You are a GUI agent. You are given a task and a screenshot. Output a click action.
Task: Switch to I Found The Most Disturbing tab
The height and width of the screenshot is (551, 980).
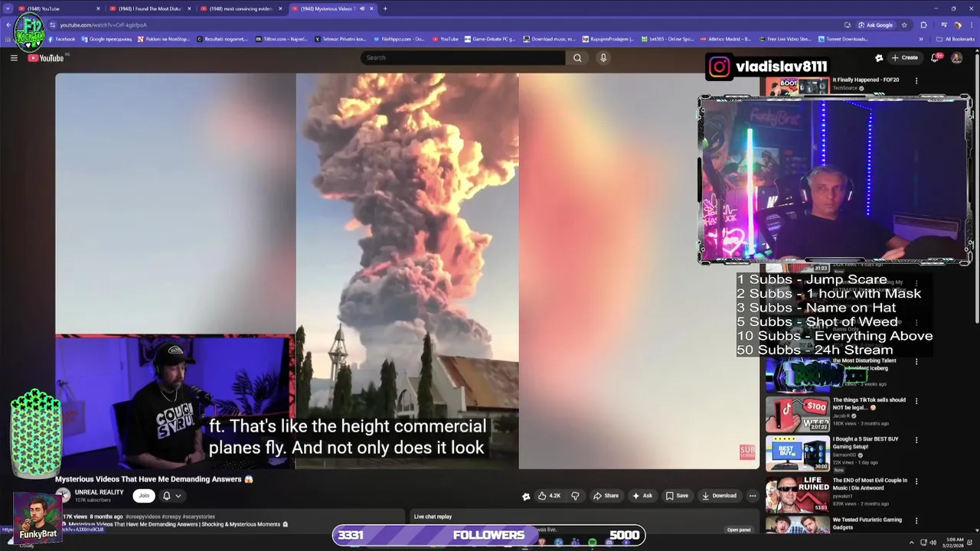click(149, 8)
